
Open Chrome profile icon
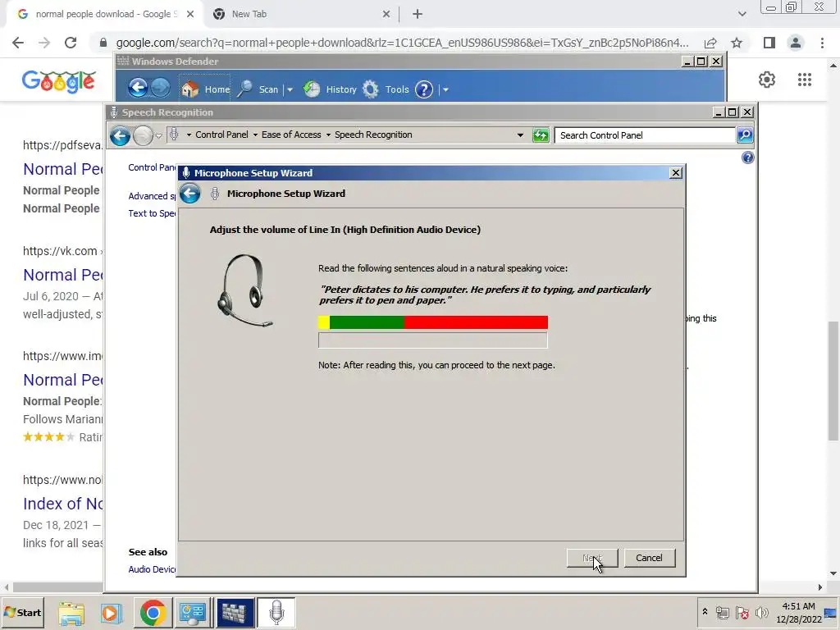pos(796,43)
